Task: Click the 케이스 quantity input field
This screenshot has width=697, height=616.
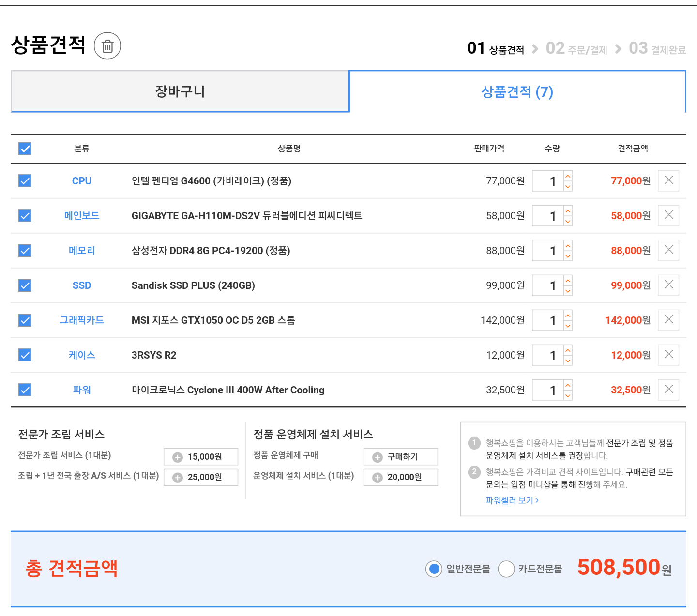Action: (548, 355)
